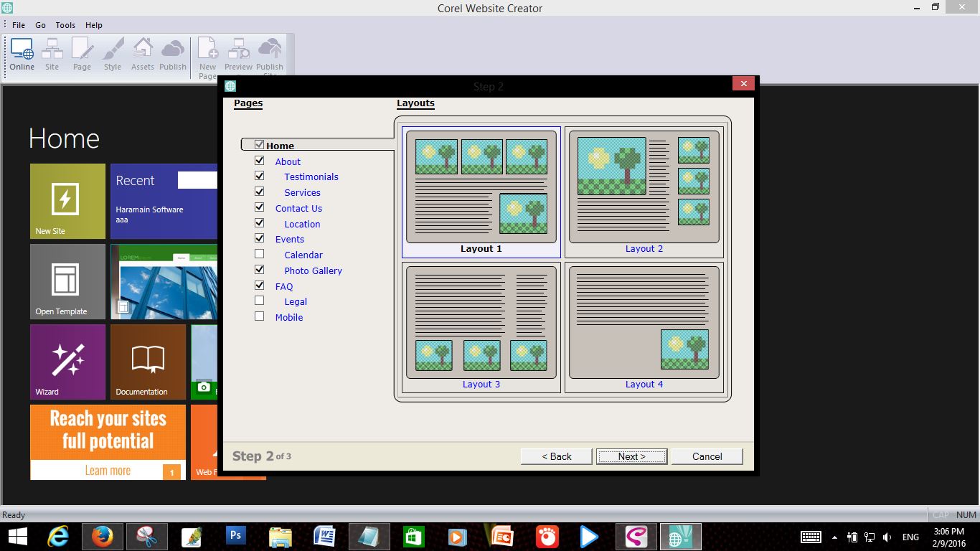Open the recent site template thumbnail
The height and width of the screenshot is (551, 980).
point(164,281)
